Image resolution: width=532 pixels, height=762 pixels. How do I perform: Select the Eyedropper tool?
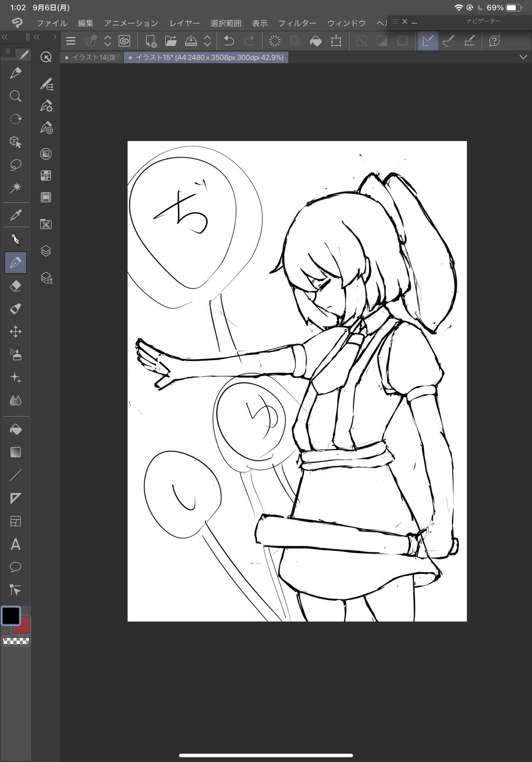point(15,215)
